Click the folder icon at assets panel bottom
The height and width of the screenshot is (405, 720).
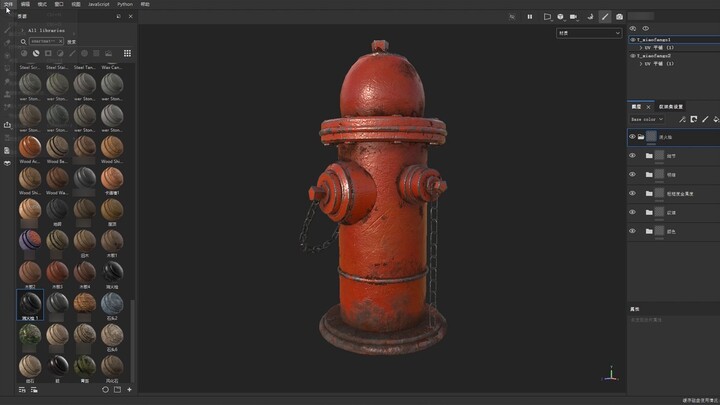tap(117, 389)
